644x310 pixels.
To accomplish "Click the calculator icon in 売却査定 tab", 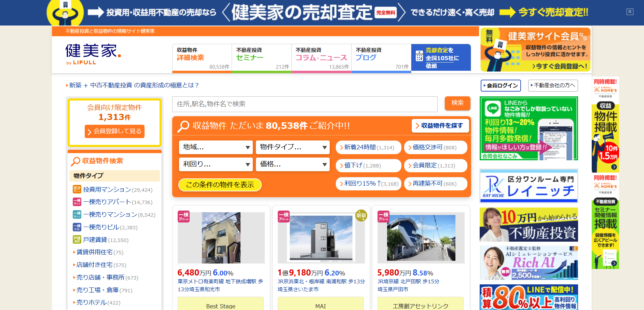I will click(419, 56).
